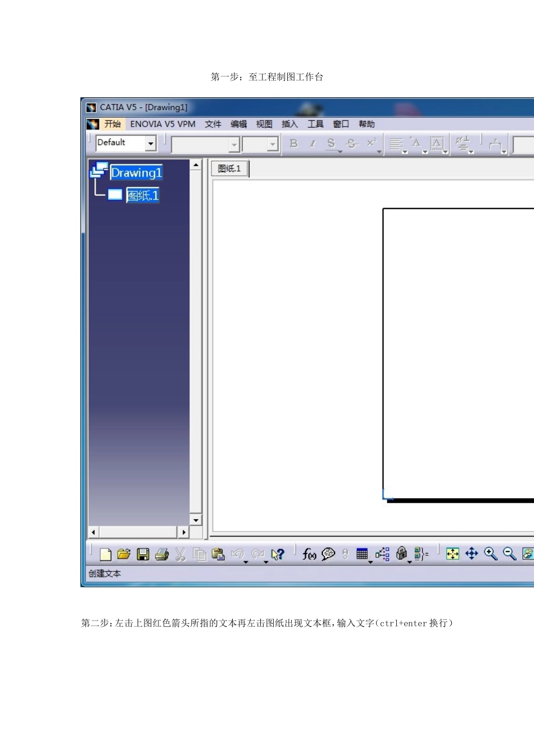Undo the last action
This screenshot has width=534, height=756.
[x=237, y=554]
